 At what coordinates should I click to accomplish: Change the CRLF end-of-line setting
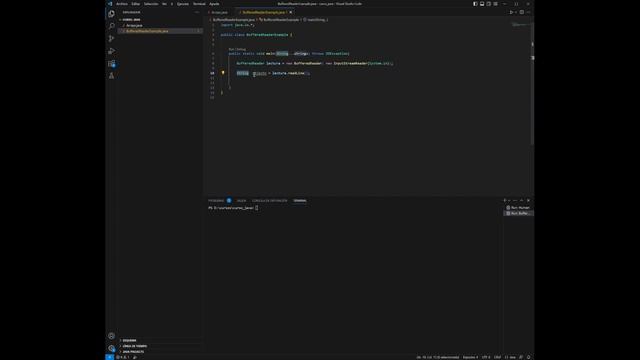[498, 357]
